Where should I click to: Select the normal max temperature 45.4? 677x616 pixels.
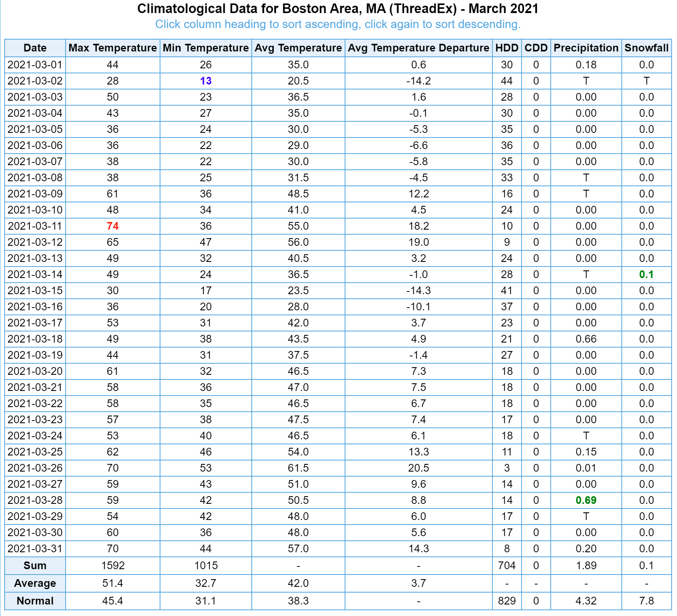(112, 601)
